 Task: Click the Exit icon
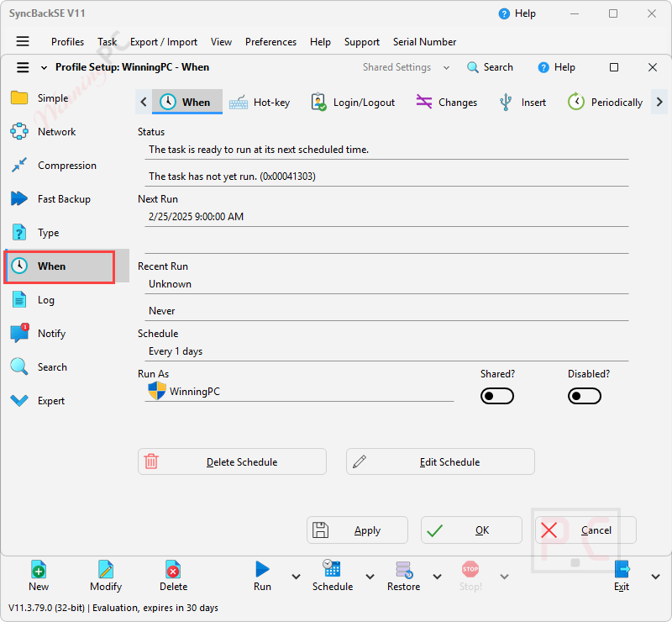(x=622, y=570)
